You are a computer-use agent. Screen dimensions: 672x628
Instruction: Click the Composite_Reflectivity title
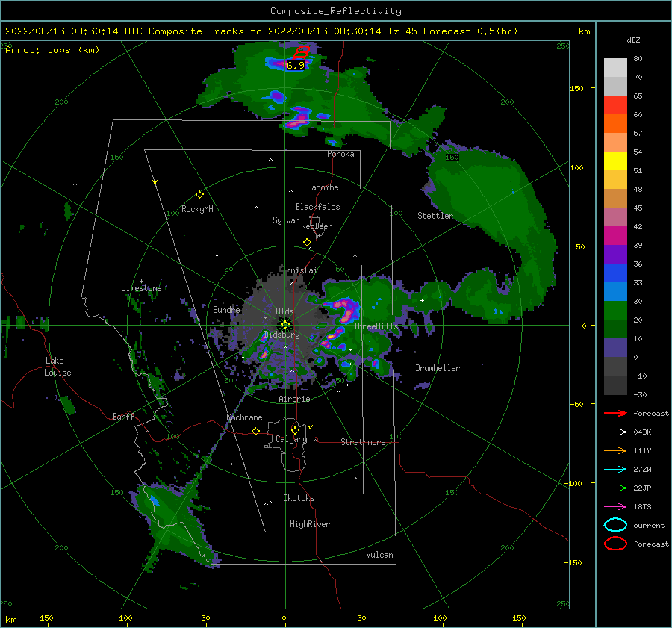coord(336,11)
